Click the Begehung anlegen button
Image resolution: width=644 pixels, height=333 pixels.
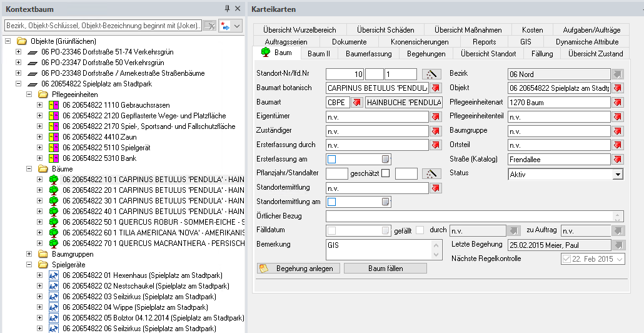[x=298, y=268]
